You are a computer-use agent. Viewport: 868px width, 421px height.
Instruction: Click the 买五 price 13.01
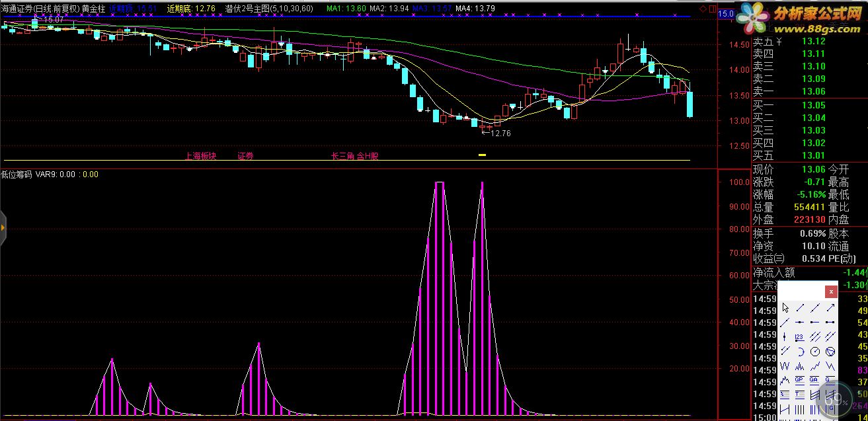tap(813, 155)
